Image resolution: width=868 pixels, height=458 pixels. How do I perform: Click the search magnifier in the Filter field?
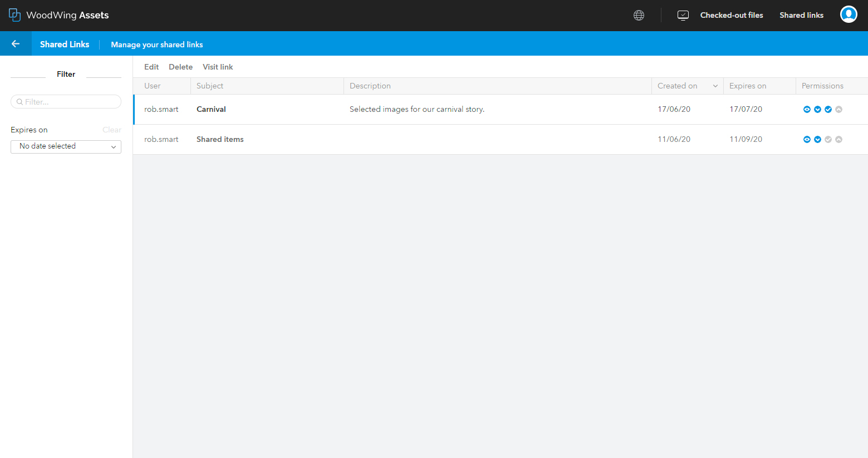pos(18,101)
